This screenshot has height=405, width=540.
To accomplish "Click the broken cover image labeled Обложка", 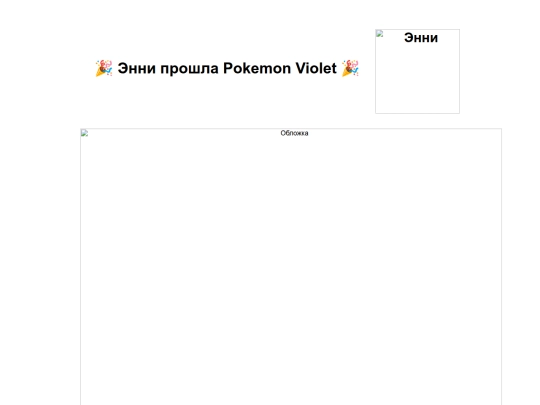I will (291, 267).
